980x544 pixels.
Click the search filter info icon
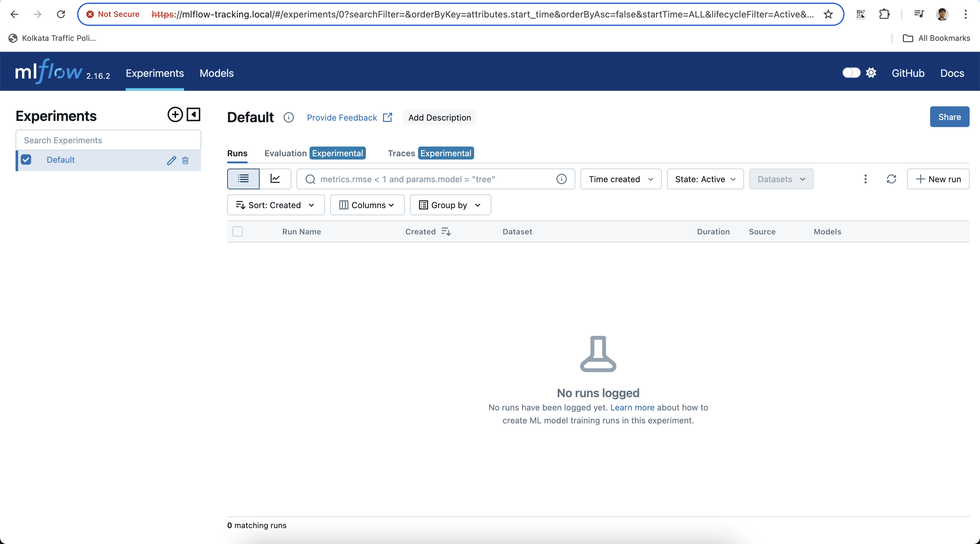(562, 179)
